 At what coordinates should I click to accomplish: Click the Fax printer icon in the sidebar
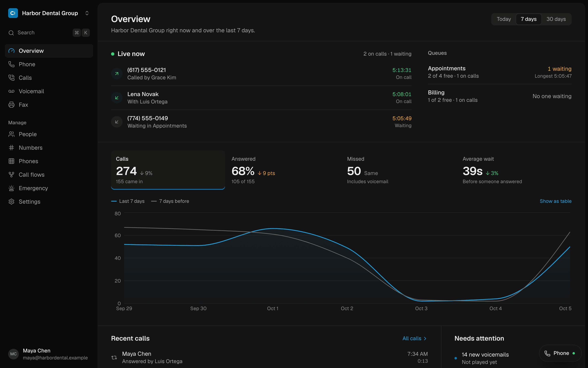pyautogui.click(x=11, y=105)
